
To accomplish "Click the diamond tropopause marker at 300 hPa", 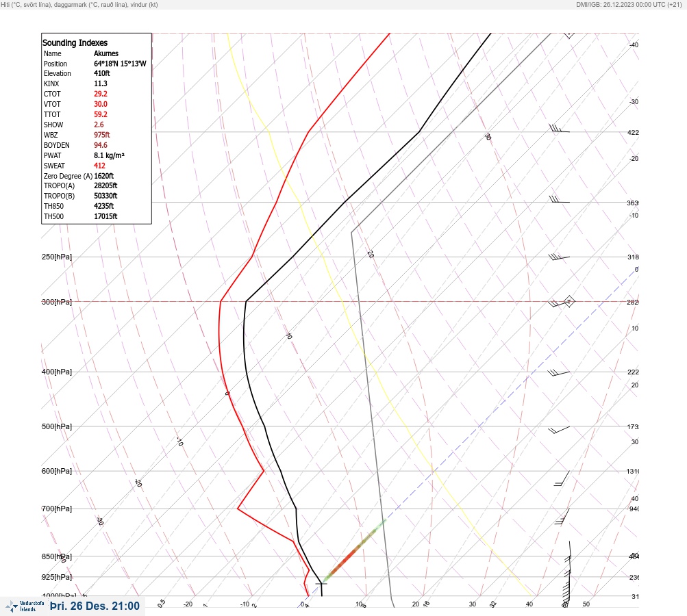I will point(569,301).
